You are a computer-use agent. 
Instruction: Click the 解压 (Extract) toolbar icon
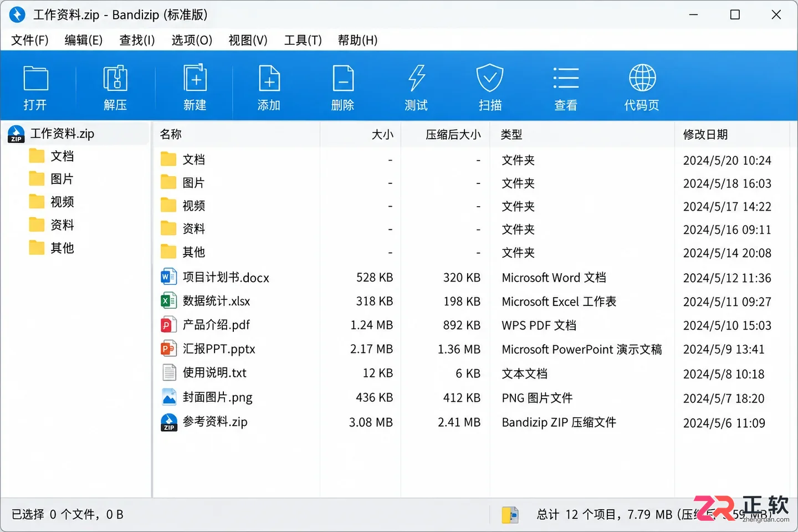tap(115, 78)
